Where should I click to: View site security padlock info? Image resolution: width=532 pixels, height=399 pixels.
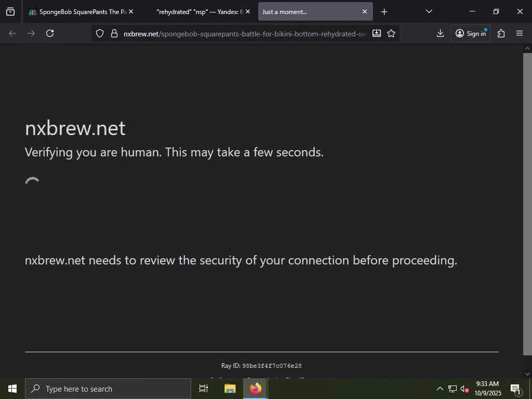(114, 33)
